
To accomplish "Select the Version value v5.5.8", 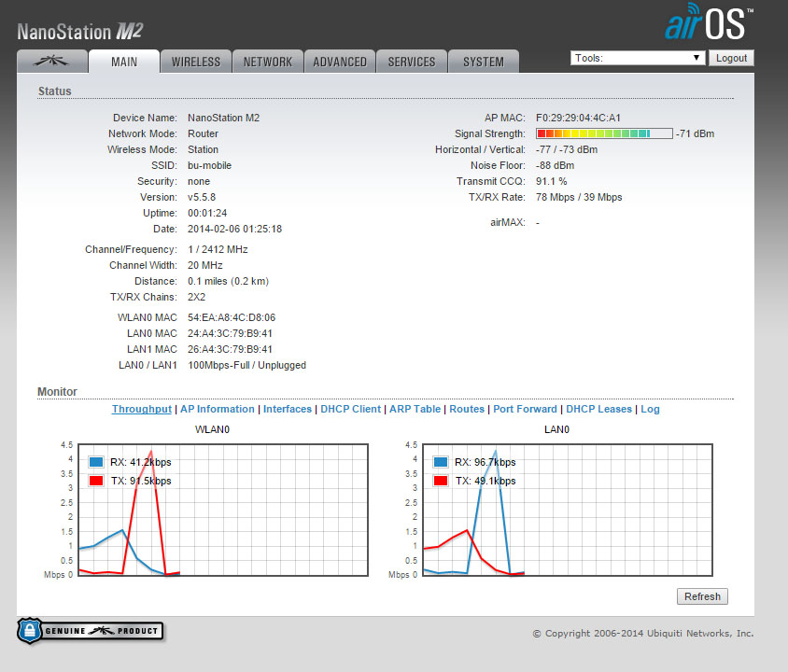I will (202, 197).
